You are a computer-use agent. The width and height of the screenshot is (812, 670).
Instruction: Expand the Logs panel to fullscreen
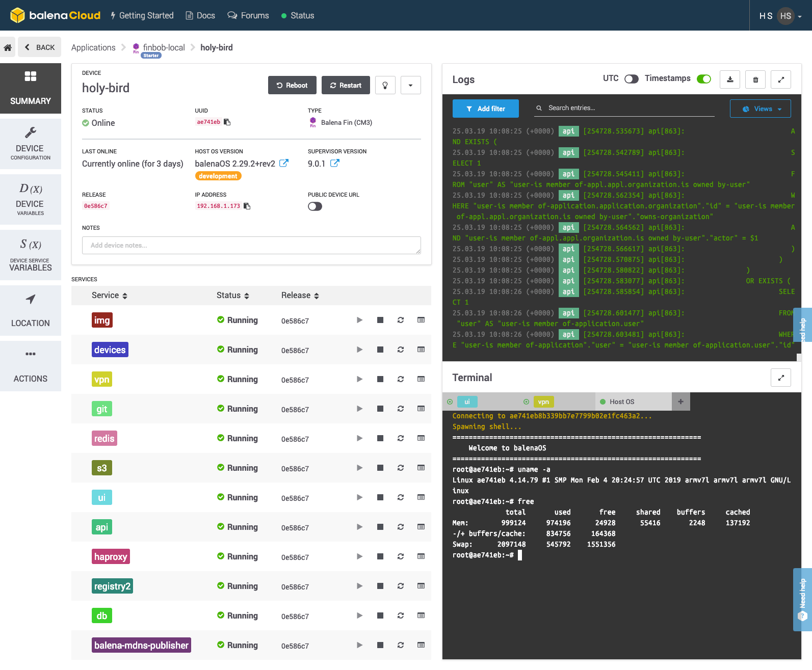pos(780,79)
